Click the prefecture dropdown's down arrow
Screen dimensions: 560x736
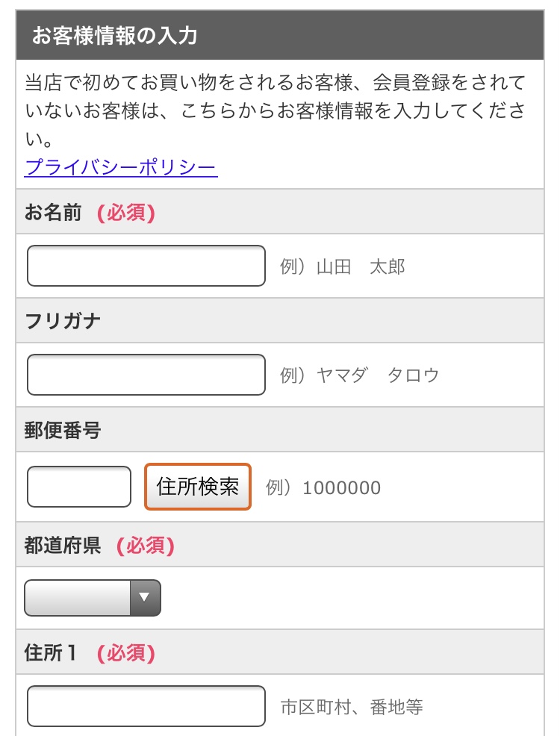click(x=145, y=598)
